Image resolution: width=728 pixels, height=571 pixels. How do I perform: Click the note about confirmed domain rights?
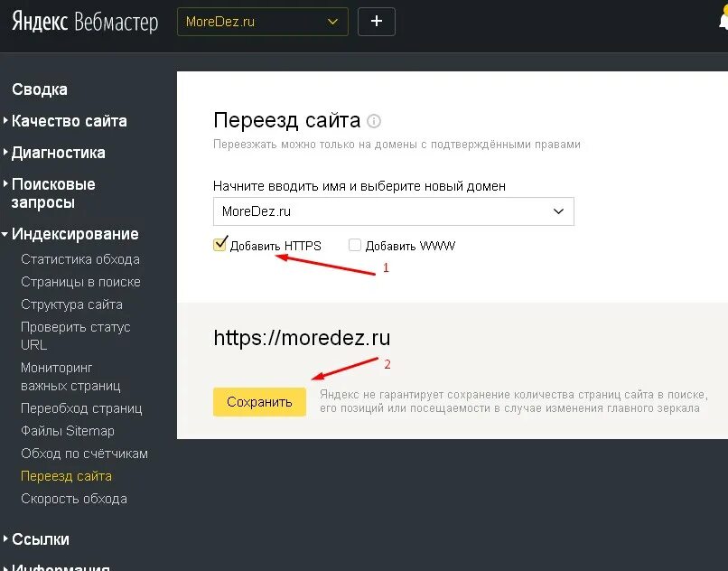[397, 145]
